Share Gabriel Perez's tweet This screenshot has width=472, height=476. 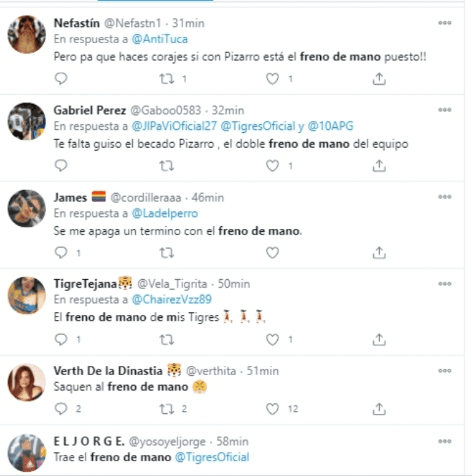click(x=379, y=166)
